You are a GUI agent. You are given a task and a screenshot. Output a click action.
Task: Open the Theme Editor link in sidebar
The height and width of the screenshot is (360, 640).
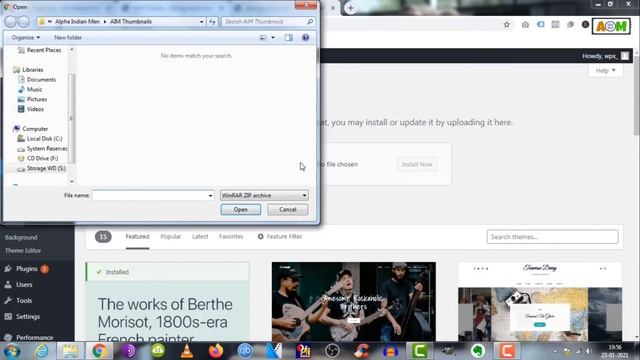click(23, 251)
